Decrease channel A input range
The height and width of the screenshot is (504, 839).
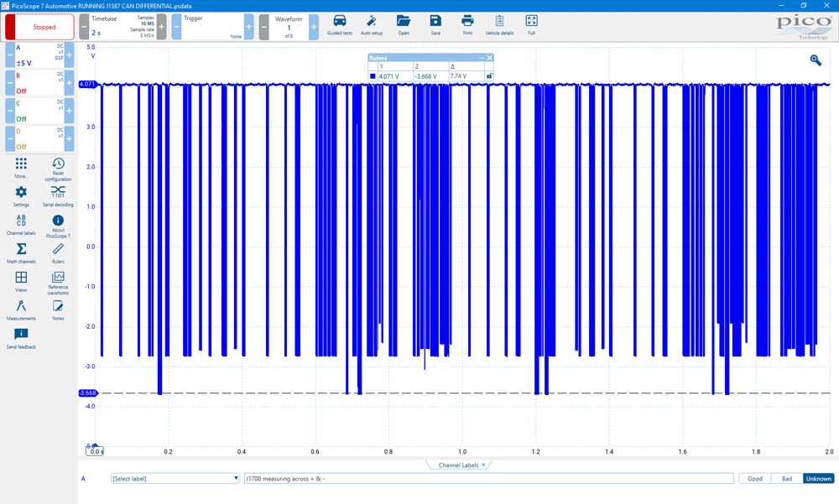(10, 55)
